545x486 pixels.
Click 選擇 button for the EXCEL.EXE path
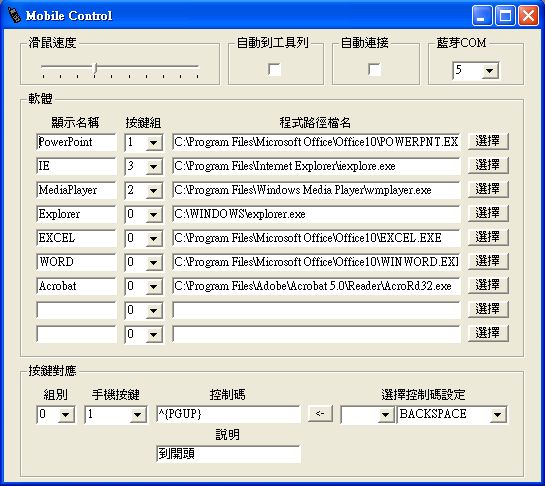point(488,237)
